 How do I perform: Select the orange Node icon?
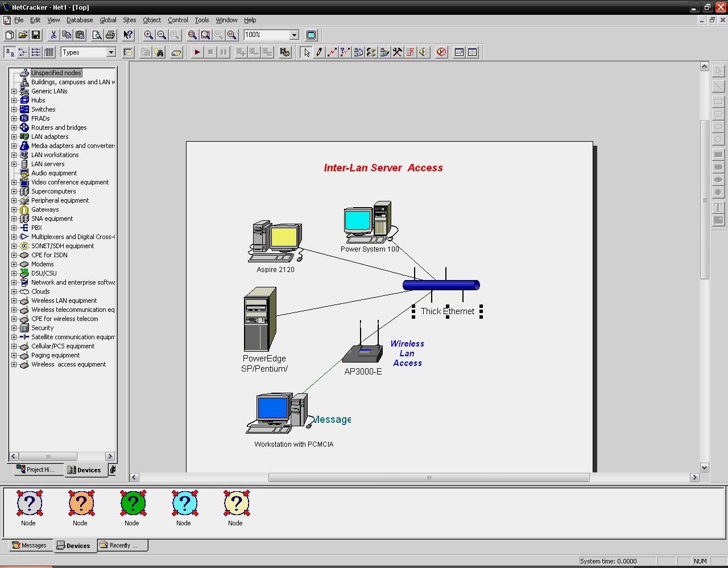coord(81,504)
